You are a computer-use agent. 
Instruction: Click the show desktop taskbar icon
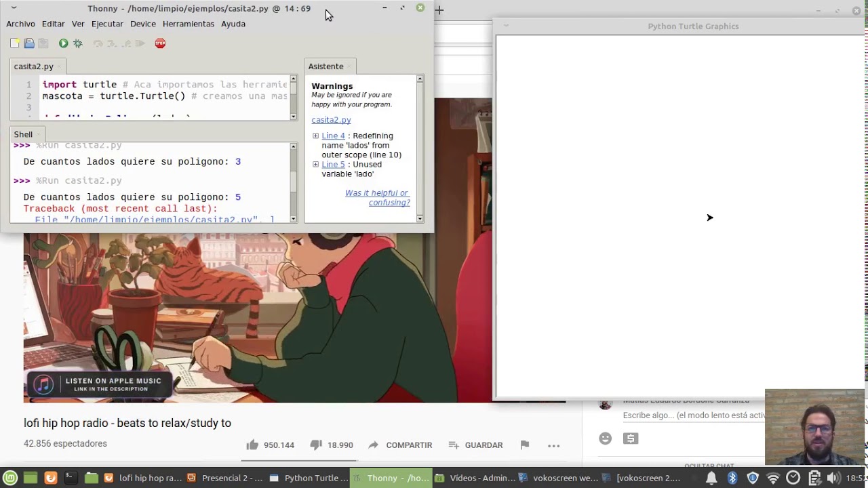(x=30, y=478)
